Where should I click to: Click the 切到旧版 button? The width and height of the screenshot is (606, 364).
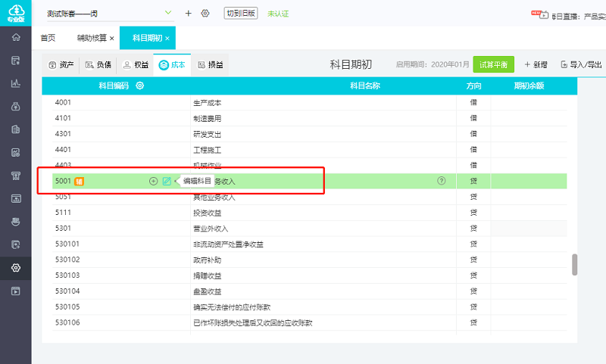[x=241, y=13]
